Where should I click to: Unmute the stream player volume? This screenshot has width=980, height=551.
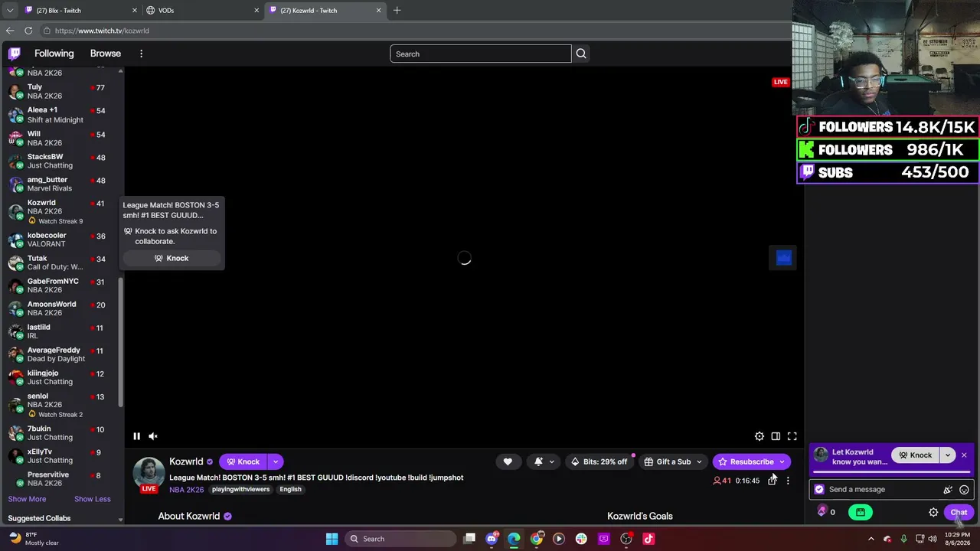click(153, 436)
